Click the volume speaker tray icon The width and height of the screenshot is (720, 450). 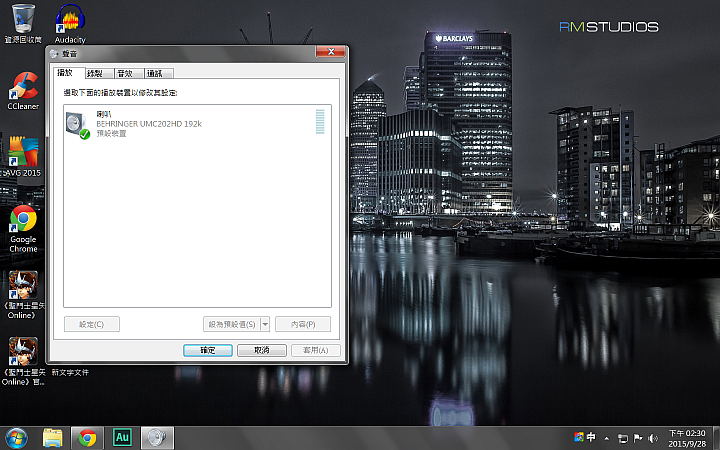click(x=652, y=439)
